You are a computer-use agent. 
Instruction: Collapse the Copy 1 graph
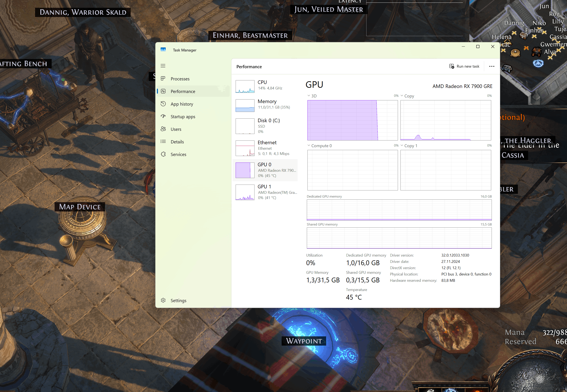pyautogui.click(x=402, y=146)
